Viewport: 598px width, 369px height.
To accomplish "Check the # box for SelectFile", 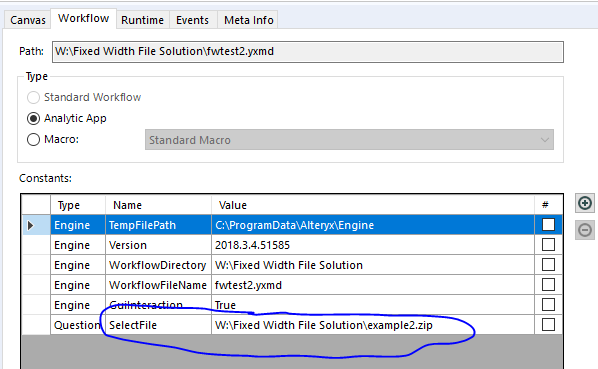I will tap(548, 324).
